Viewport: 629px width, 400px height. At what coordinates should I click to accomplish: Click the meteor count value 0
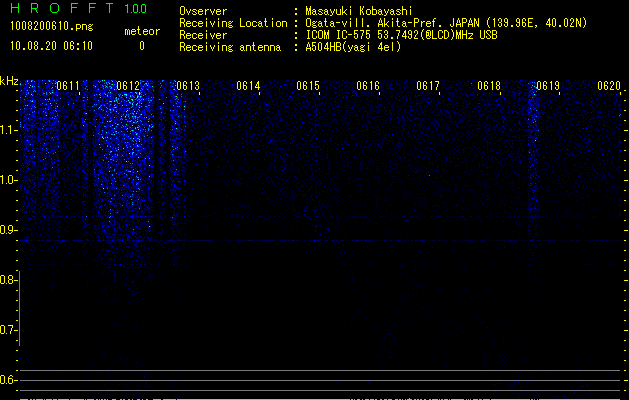coord(142,46)
